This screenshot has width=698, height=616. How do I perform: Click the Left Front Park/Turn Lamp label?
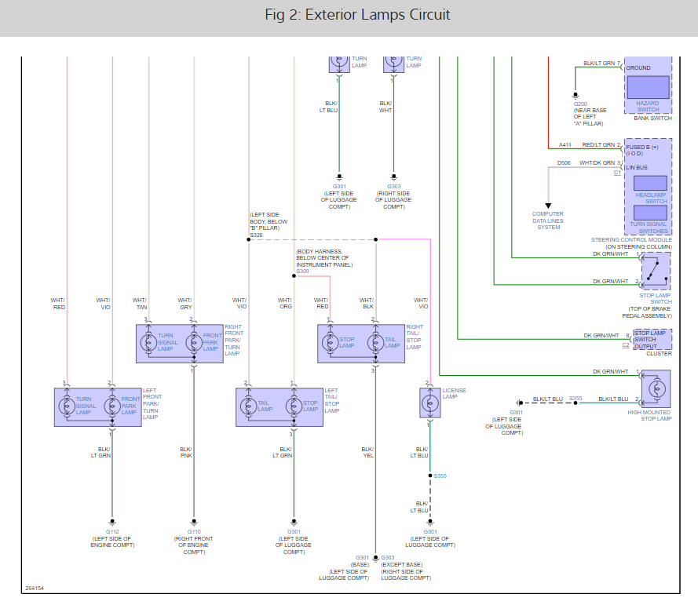click(152, 404)
